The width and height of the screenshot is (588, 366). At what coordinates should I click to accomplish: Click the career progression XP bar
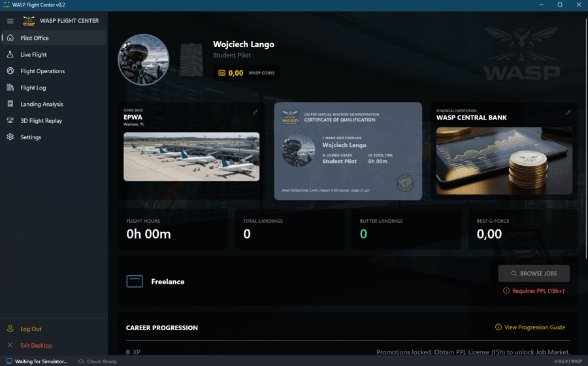[x=348, y=341]
